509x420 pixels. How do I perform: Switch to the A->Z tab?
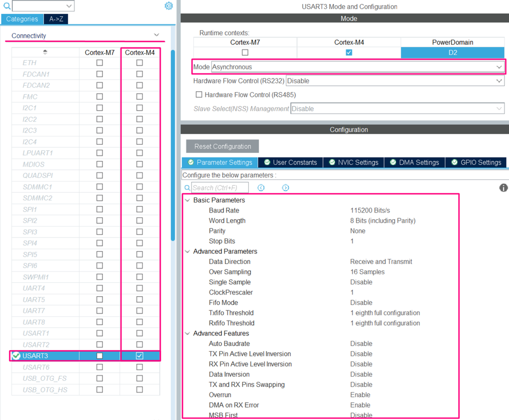point(56,19)
